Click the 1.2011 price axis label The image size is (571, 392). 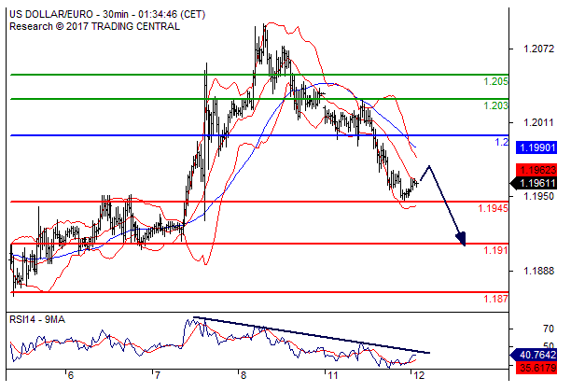click(x=538, y=123)
